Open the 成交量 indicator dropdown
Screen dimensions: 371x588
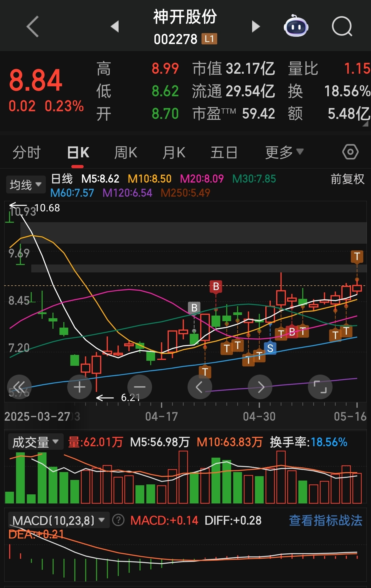36,442
